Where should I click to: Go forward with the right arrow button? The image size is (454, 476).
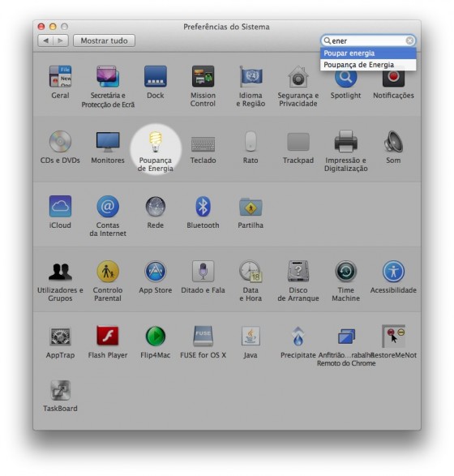coord(61,41)
